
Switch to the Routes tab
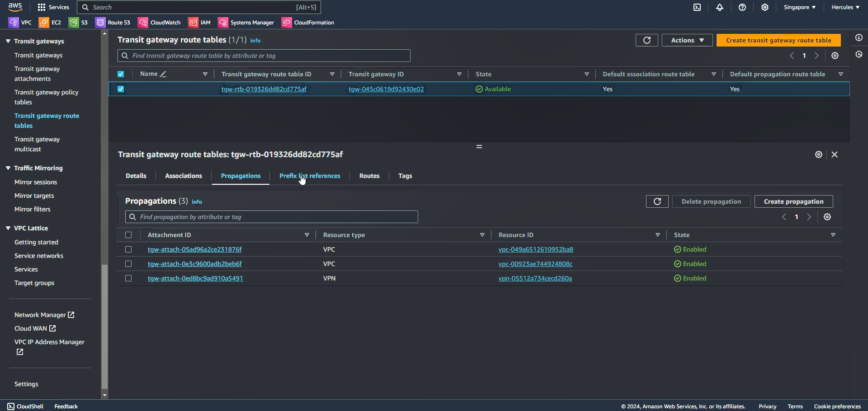[369, 176]
